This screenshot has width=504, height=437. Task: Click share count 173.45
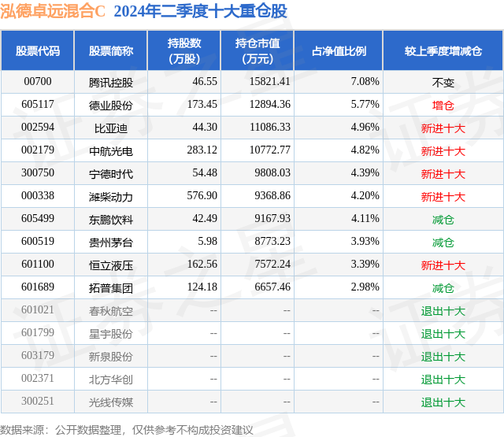click(x=202, y=105)
